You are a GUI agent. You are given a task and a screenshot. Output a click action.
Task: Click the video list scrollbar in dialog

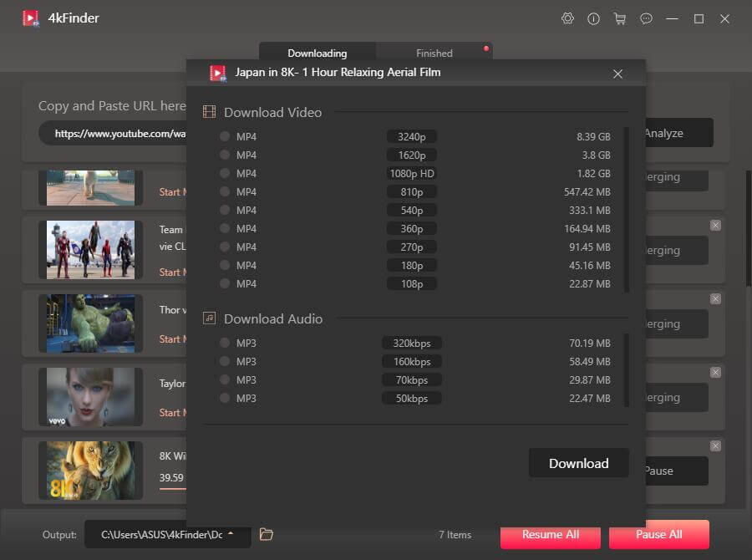tap(627, 209)
